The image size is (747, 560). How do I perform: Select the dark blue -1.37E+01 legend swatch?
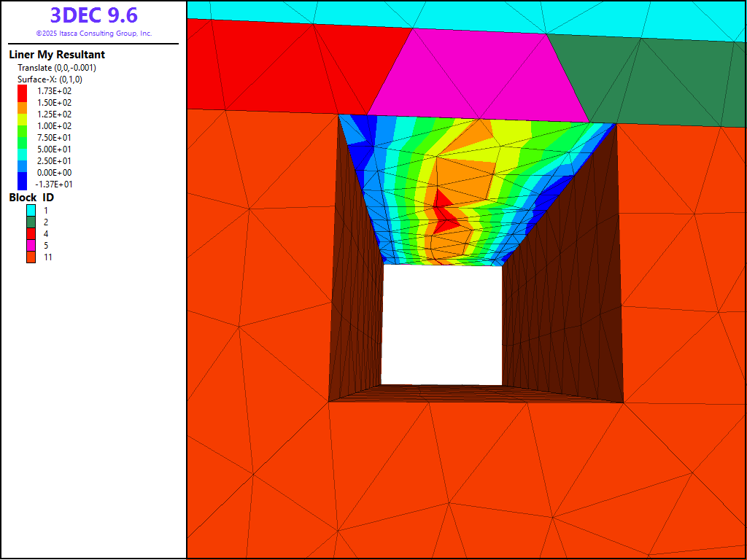[23, 183]
